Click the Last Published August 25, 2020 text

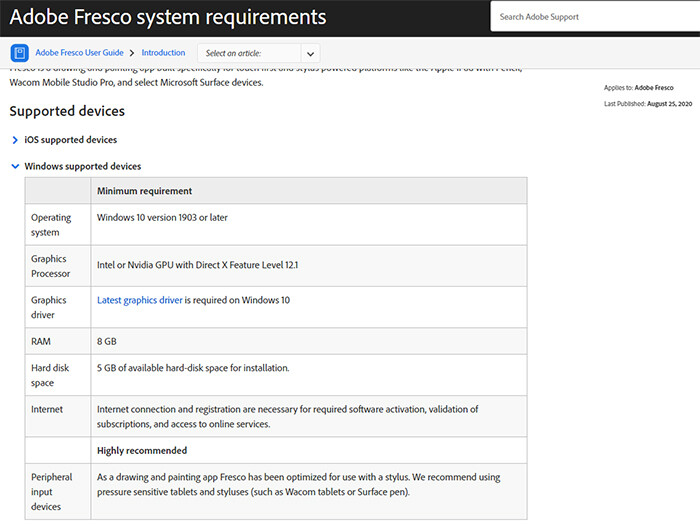tap(648, 104)
